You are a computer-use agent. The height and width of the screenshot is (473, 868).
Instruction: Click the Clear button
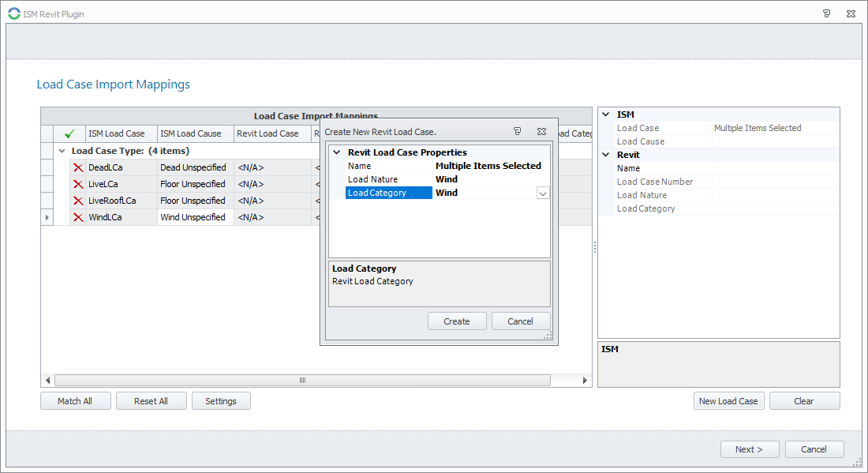tap(804, 401)
